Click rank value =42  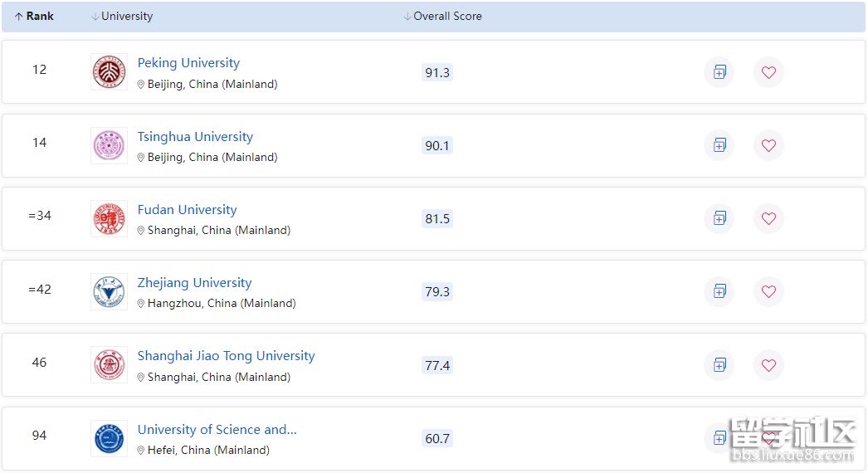tap(39, 289)
